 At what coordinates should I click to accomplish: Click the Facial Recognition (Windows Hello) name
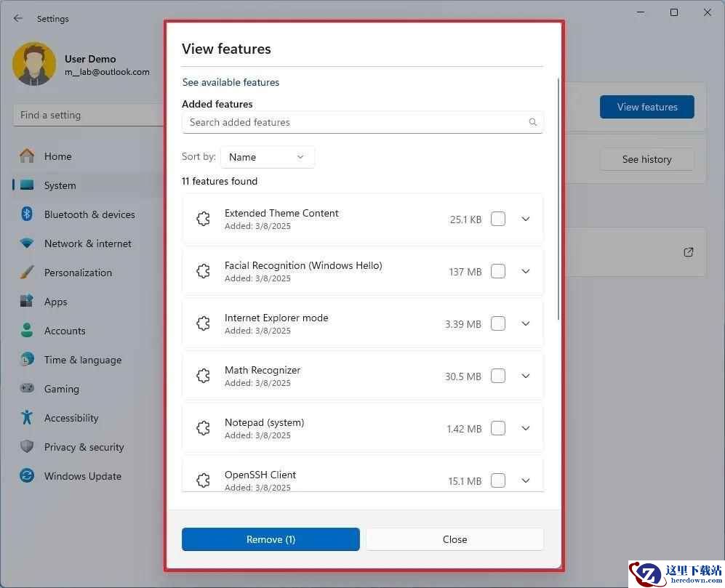click(x=303, y=265)
